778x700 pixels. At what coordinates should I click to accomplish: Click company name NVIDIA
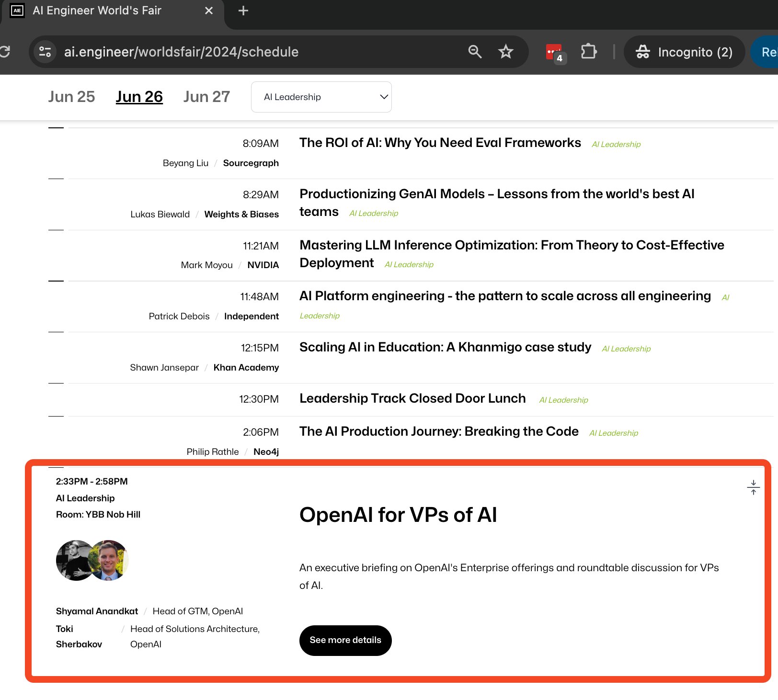263,265
